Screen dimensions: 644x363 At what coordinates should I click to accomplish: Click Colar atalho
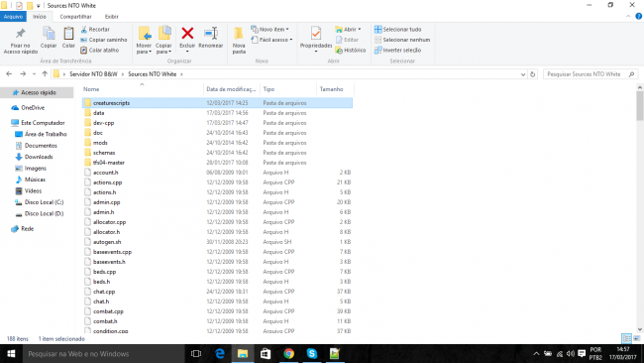tap(100, 51)
